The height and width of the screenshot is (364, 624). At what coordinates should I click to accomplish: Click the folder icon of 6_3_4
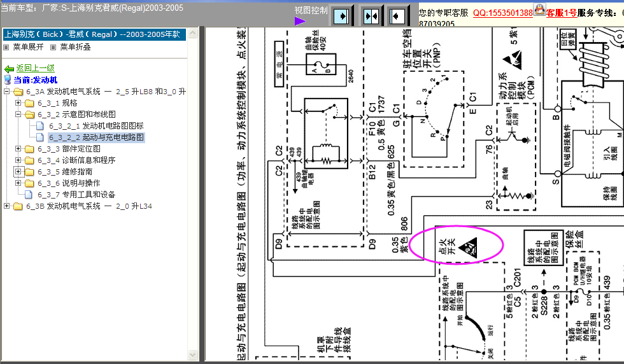point(29,161)
